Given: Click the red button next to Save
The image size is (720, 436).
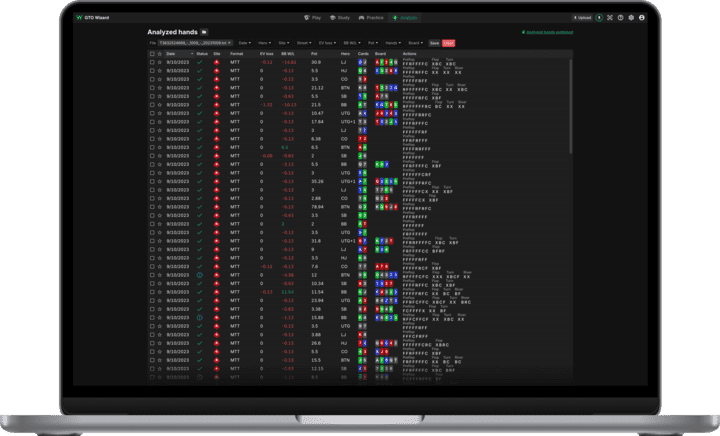Looking at the screenshot, I should coord(448,43).
